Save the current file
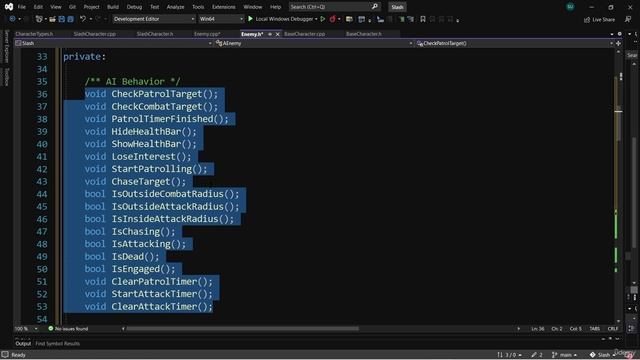640x360 pixels. tap(62, 19)
